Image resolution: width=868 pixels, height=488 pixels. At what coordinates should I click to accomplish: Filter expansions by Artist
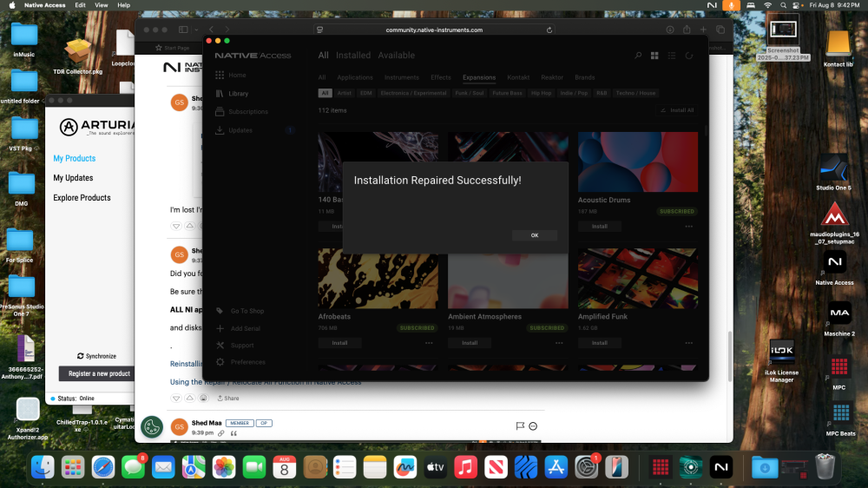point(344,93)
